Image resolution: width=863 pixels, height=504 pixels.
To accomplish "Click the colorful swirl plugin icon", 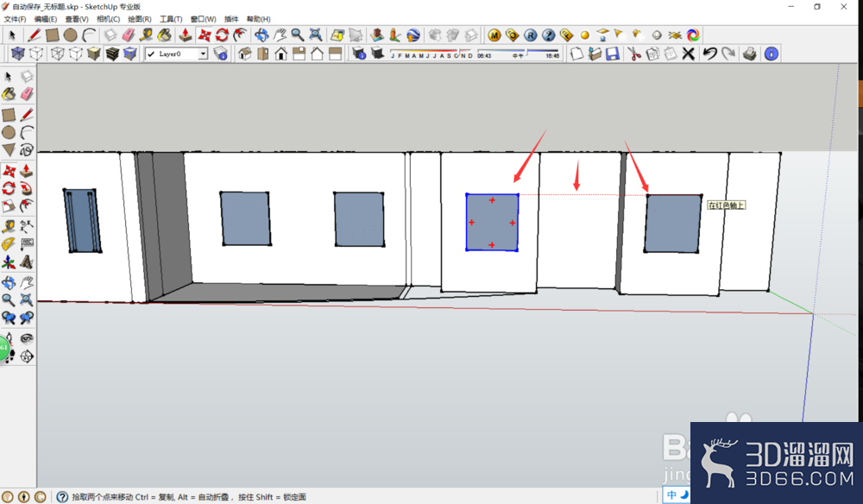I will pos(693,35).
